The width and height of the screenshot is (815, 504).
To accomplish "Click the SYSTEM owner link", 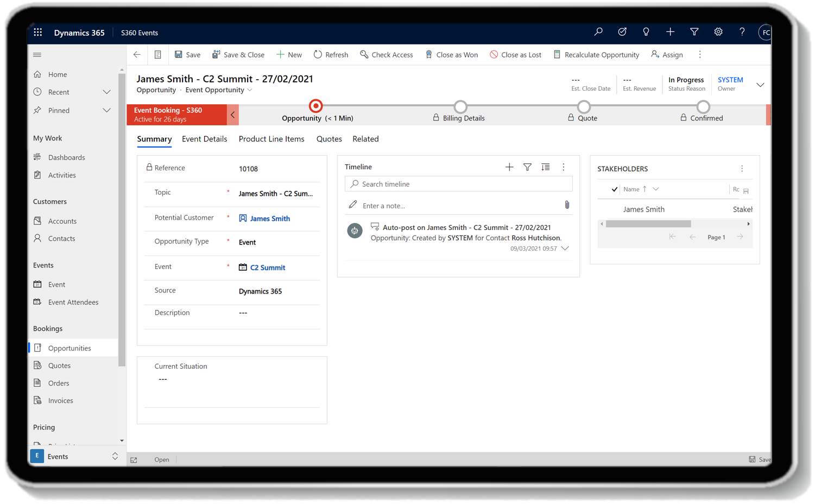I will 730,80.
